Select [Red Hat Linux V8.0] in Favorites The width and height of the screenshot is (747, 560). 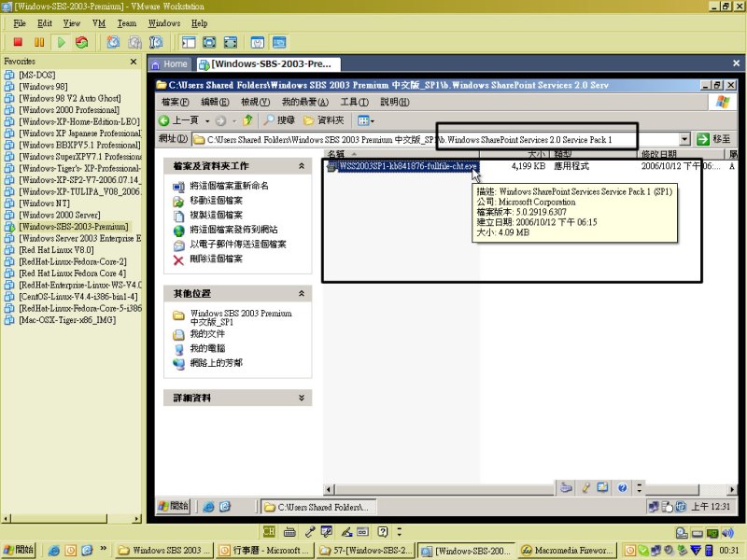56,250
